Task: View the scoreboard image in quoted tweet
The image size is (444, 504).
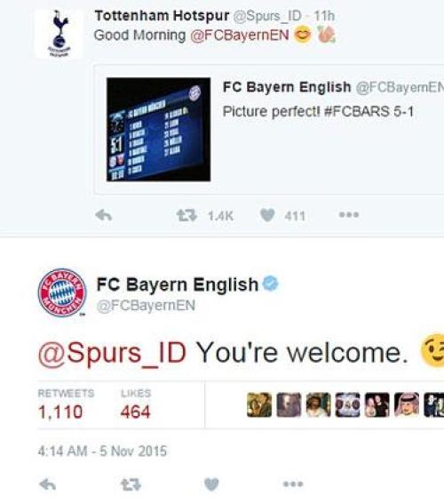Action: click(159, 129)
